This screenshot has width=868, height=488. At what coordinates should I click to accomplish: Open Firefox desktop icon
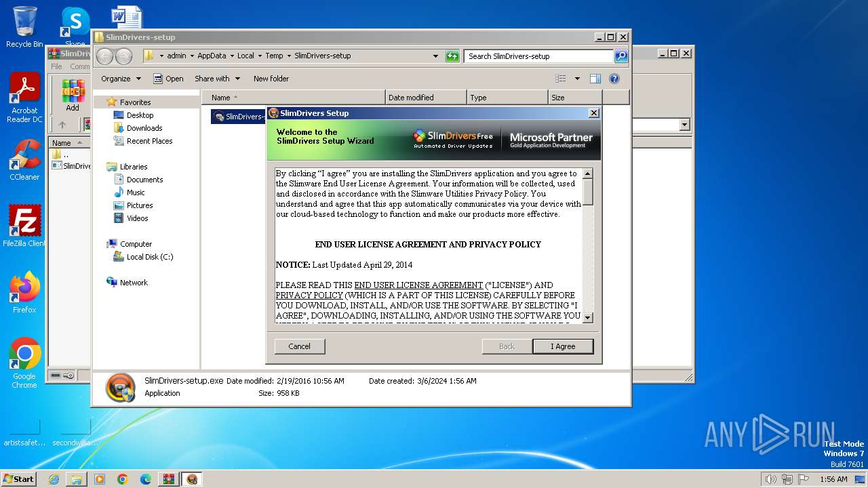[24, 292]
